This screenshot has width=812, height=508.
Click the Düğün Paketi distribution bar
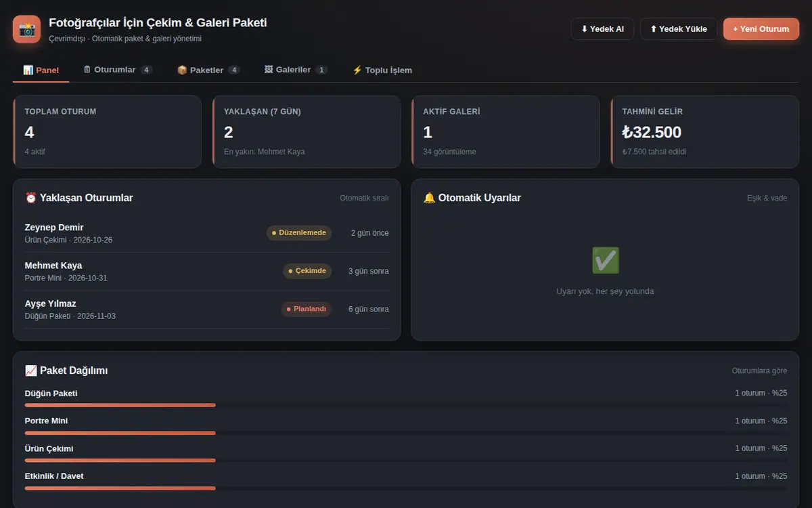tap(406, 405)
